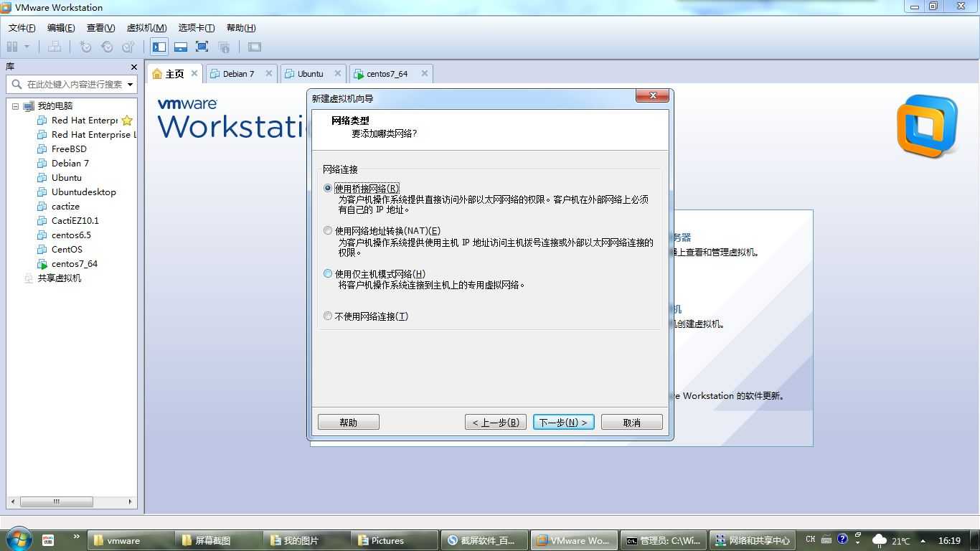Close the 新建虚拟机向导 dialog
Screen dimensions: 980x551
coord(652,95)
